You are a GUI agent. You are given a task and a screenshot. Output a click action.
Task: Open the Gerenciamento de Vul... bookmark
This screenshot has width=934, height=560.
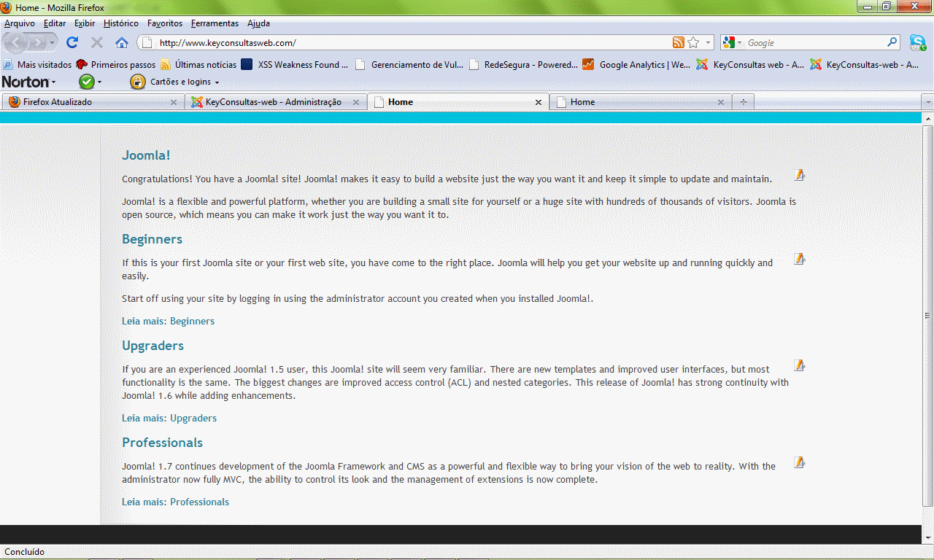(x=409, y=64)
